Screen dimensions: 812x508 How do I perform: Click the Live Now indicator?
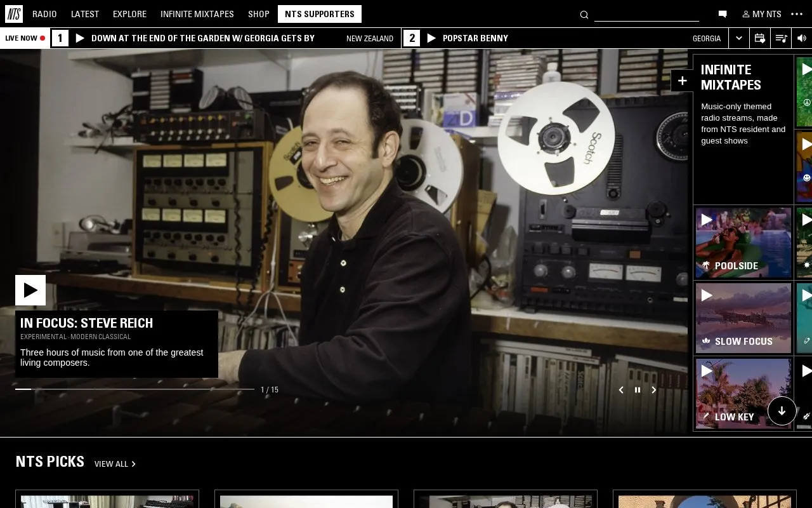tap(25, 38)
